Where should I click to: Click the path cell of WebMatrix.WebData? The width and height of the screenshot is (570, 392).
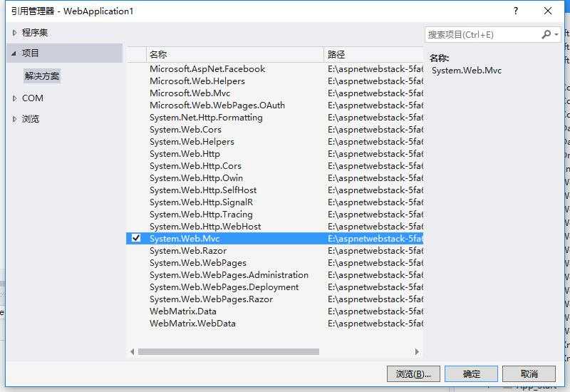(x=375, y=324)
